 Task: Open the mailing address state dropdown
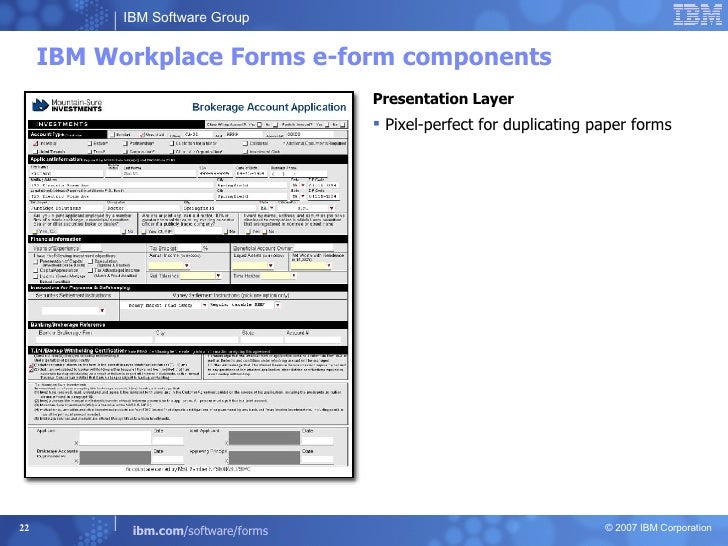(x=298, y=185)
